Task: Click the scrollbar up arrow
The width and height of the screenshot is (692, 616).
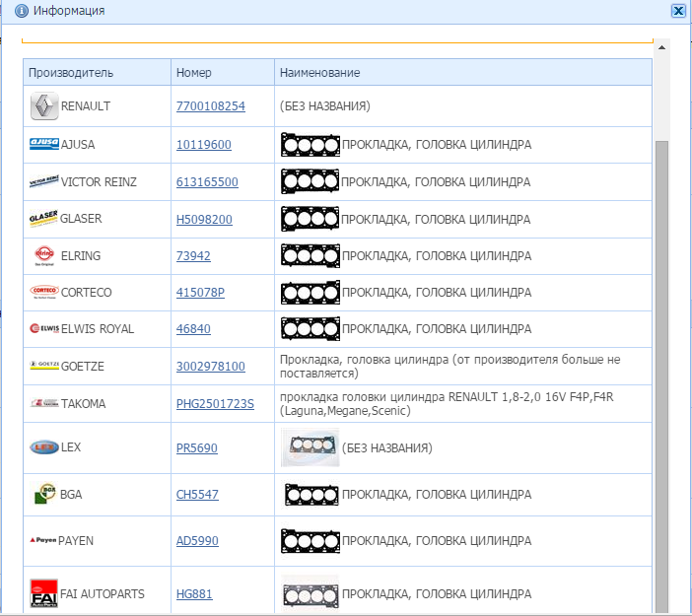Action: click(x=661, y=46)
